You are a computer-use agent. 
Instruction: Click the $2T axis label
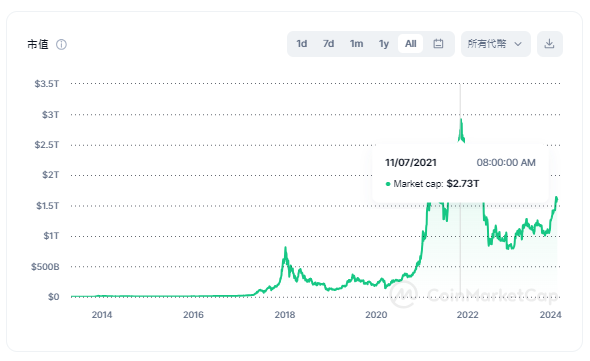tap(50, 175)
